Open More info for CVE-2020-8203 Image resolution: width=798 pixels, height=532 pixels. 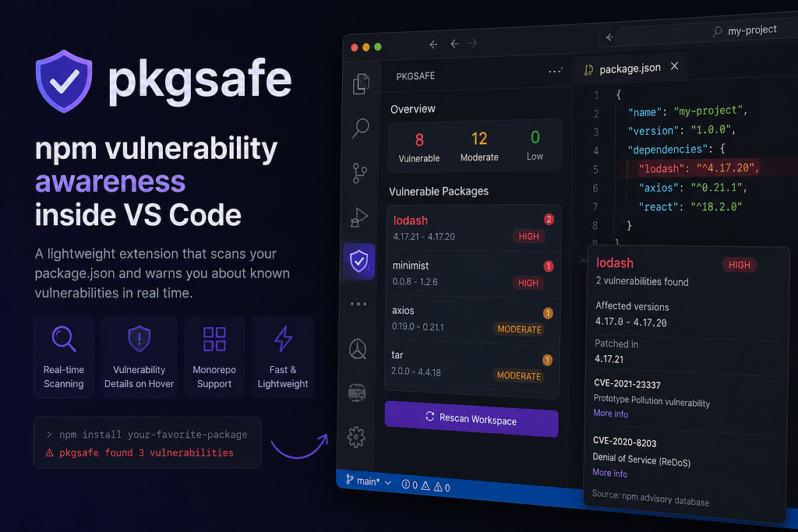[609, 473]
